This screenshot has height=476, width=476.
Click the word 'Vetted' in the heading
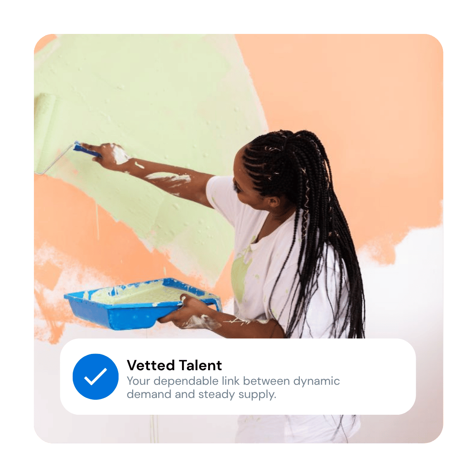pyautogui.click(x=151, y=365)
